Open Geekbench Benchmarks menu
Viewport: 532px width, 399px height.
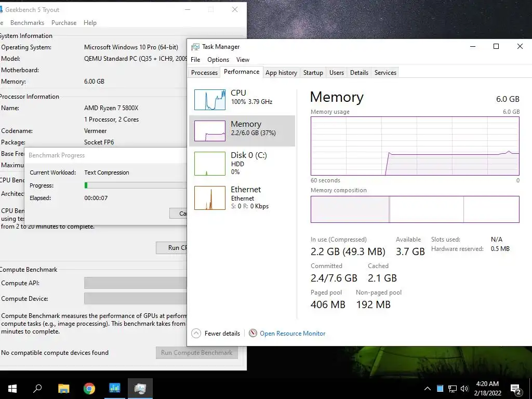coord(27,23)
